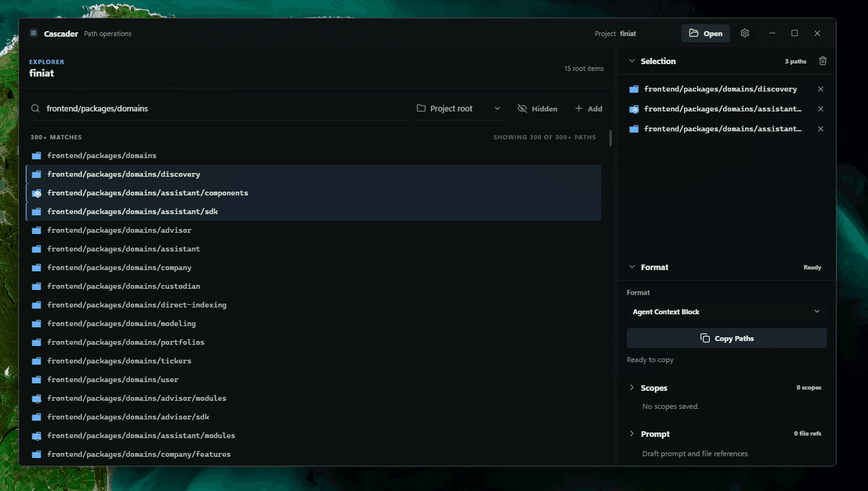Click folder icon of domains/assistant/components row in list
Viewport: 868px width, 491px height.
click(37, 193)
